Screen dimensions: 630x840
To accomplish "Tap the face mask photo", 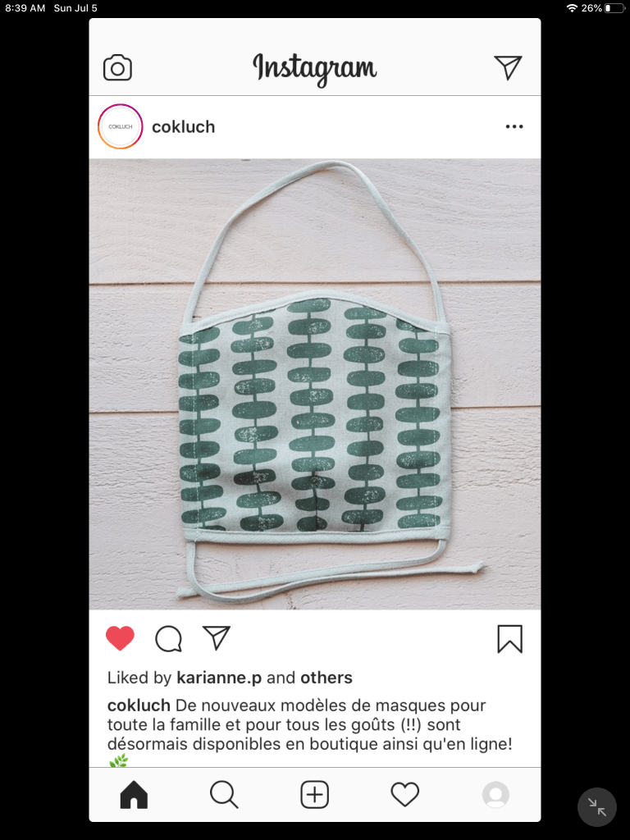I will (x=315, y=384).
